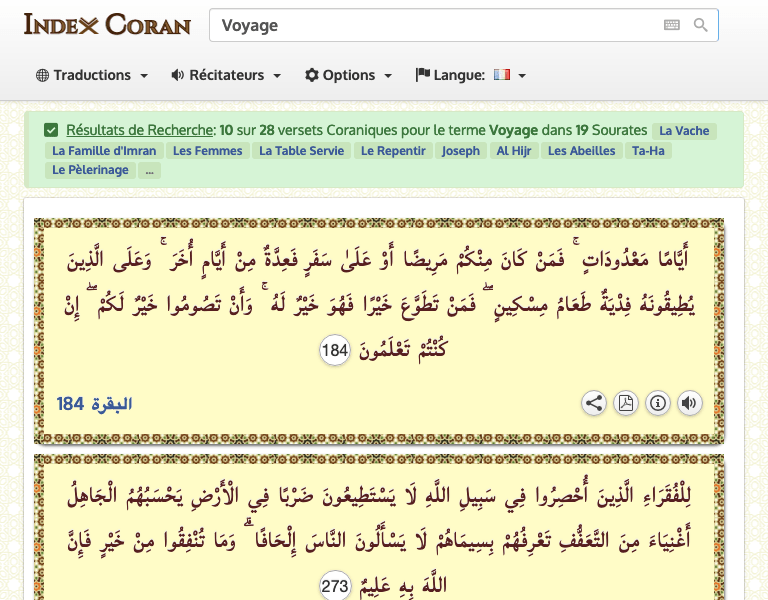Click the Index Coran logo
Screen dimensions: 768x600
pyautogui.click(x=107, y=24)
